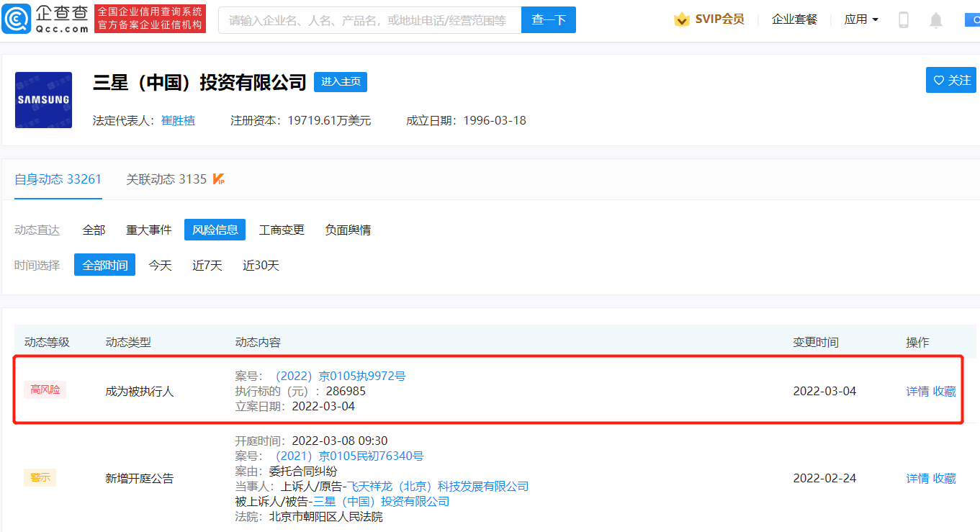Open the 企业套餐 menu item
Image resolution: width=980 pixels, height=532 pixels.
coord(794,19)
